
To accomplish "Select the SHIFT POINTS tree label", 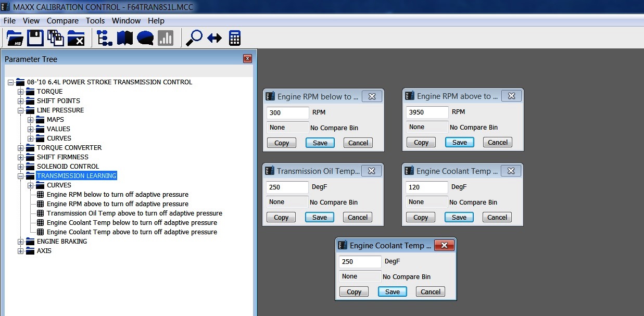I will click(58, 101).
